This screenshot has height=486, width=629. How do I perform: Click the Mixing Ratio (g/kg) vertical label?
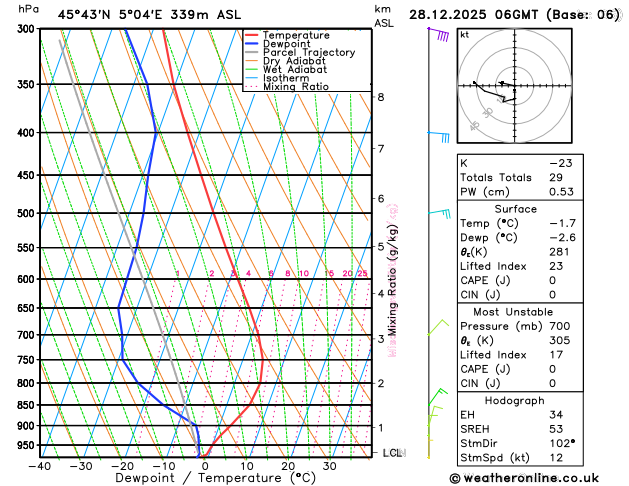(x=393, y=280)
